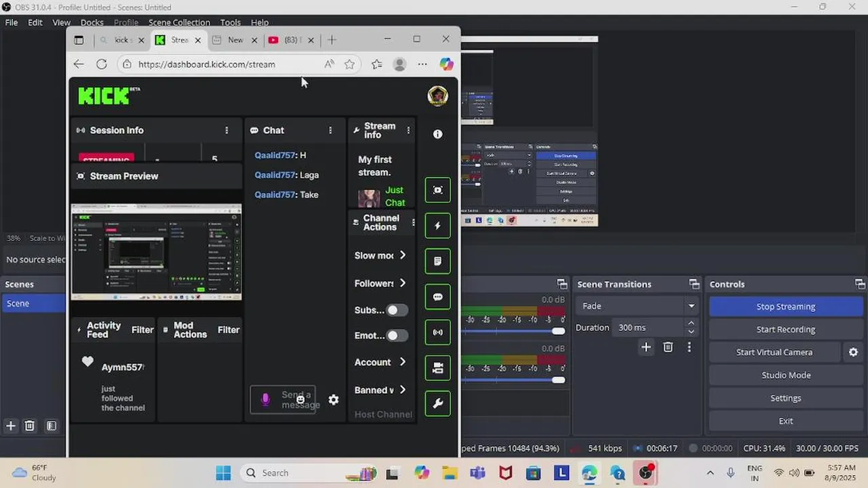Remove selected scene with trash icon
Viewport: 868px width, 488px height.
coord(30,426)
